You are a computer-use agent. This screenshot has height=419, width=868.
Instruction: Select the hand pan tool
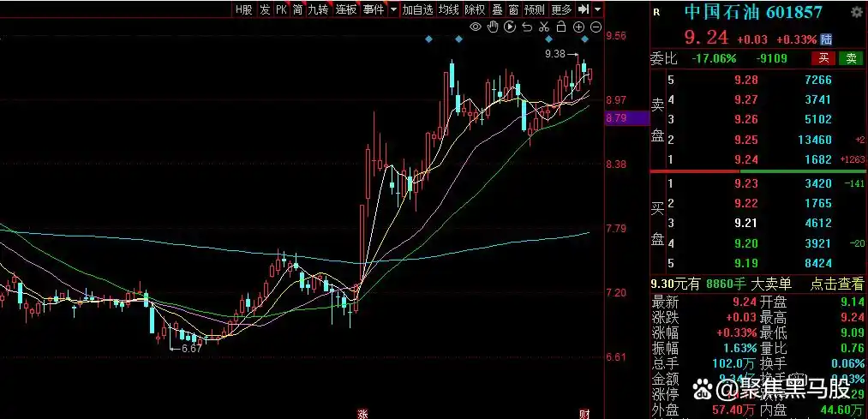(x=493, y=27)
